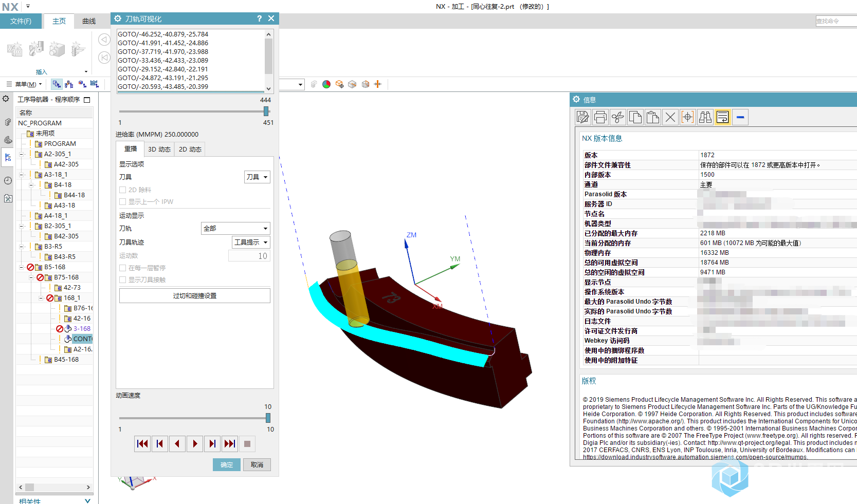Image resolution: width=857 pixels, height=504 pixels.
Task: Select the 2D 动态 tab
Action: pyautogui.click(x=190, y=150)
